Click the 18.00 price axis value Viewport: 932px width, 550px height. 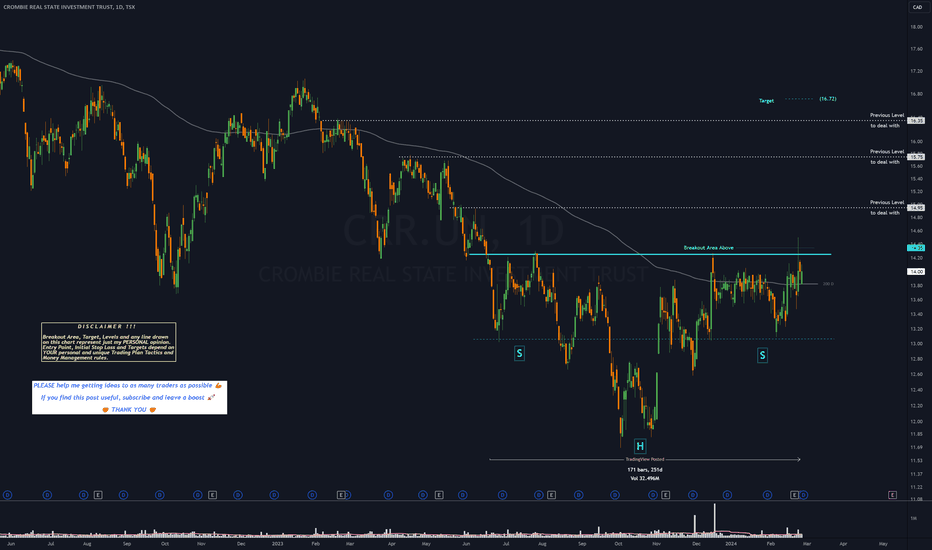click(x=916, y=27)
